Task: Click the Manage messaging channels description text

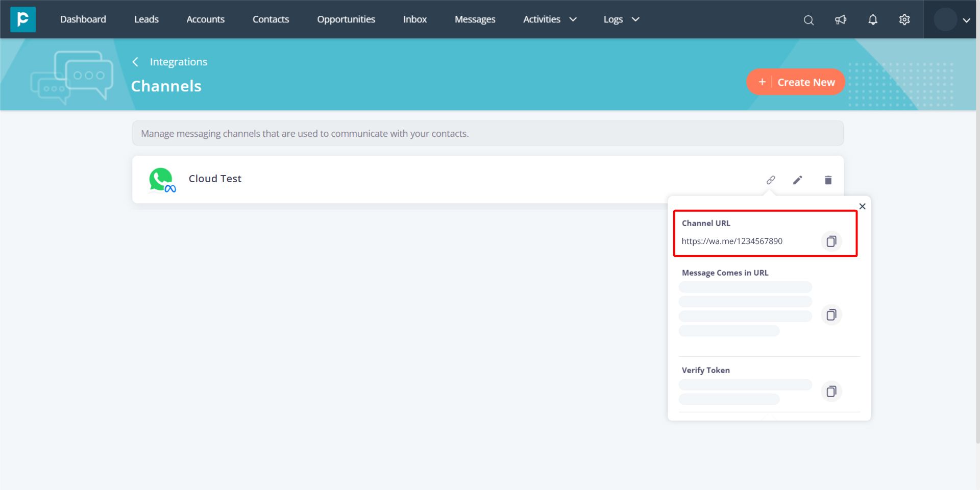Action: [305, 134]
